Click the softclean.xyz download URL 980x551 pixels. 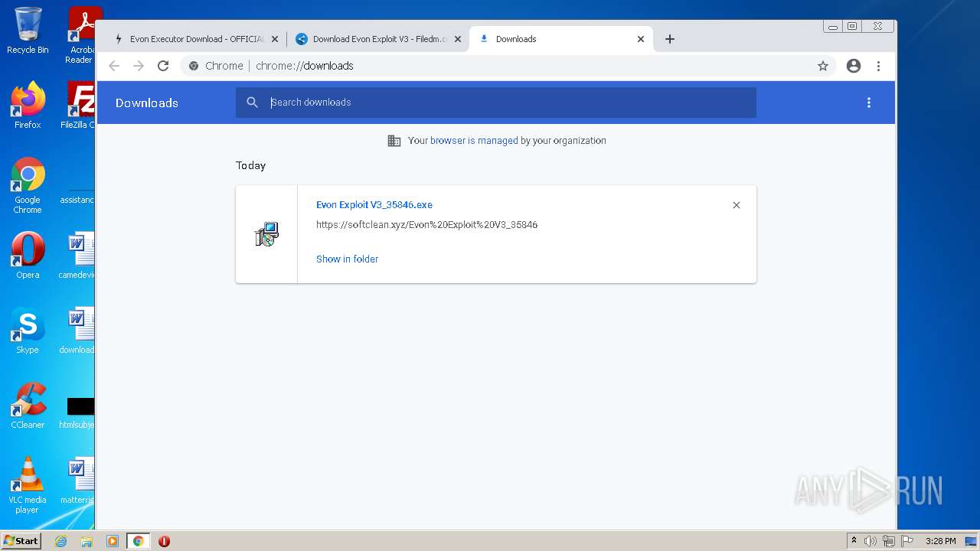[x=426, y=225]
